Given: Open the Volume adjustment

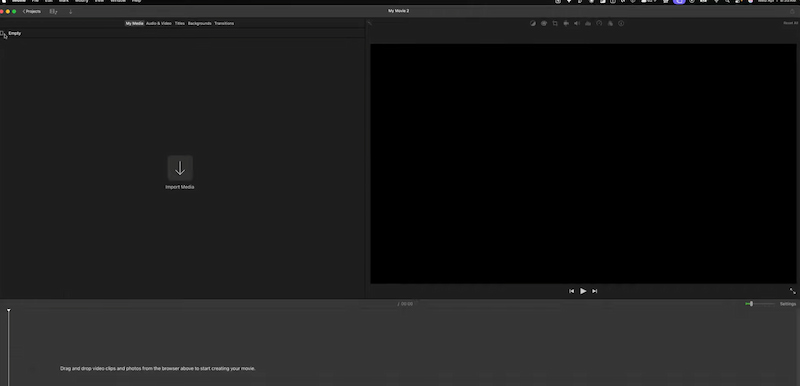Looking at the screenshot, I should tap(577, 23).
